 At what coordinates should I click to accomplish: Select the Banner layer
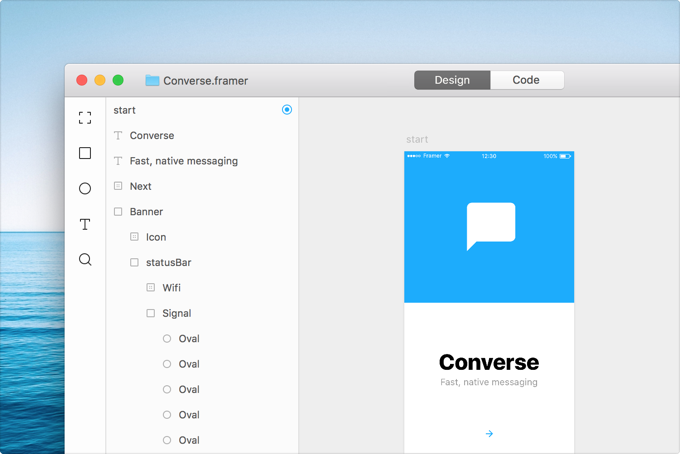click(202, 212)
